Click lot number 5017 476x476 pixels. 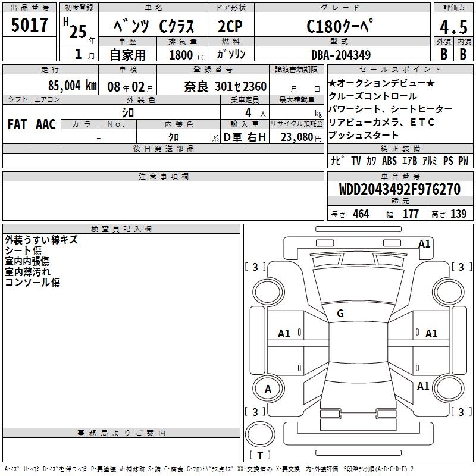[29, 24]
